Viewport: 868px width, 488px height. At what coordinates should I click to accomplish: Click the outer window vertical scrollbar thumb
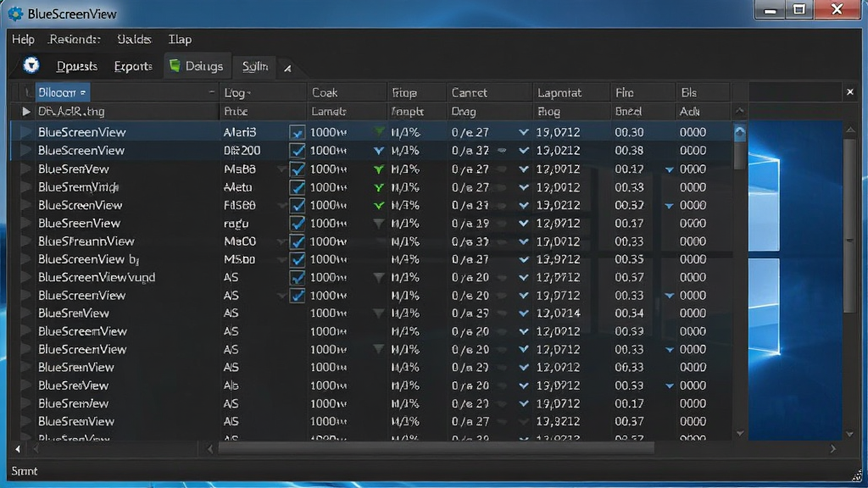click(x=850, y=227)
